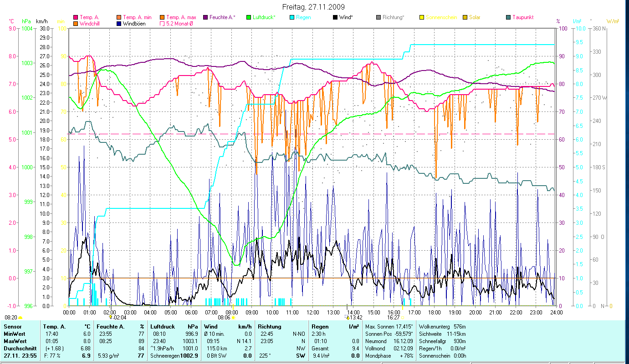Click the Feuchte A. legend entry
Screen dimensions: 629x364
pos(222,18)
